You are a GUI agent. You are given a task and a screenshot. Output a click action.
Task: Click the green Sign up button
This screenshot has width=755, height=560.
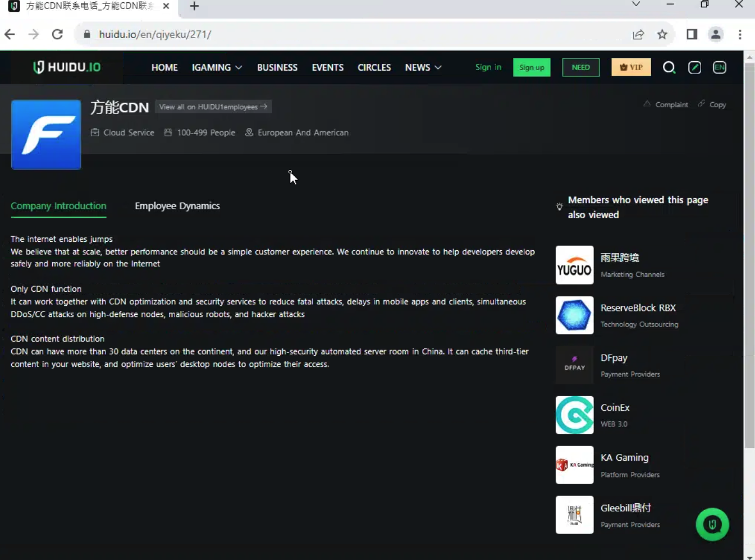[532, 67]
